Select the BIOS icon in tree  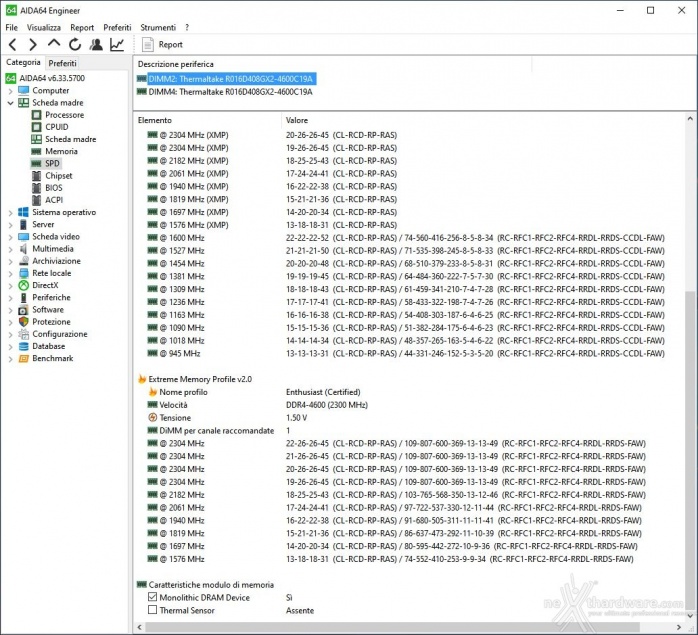pyautogui.click(x=37, y=188)
